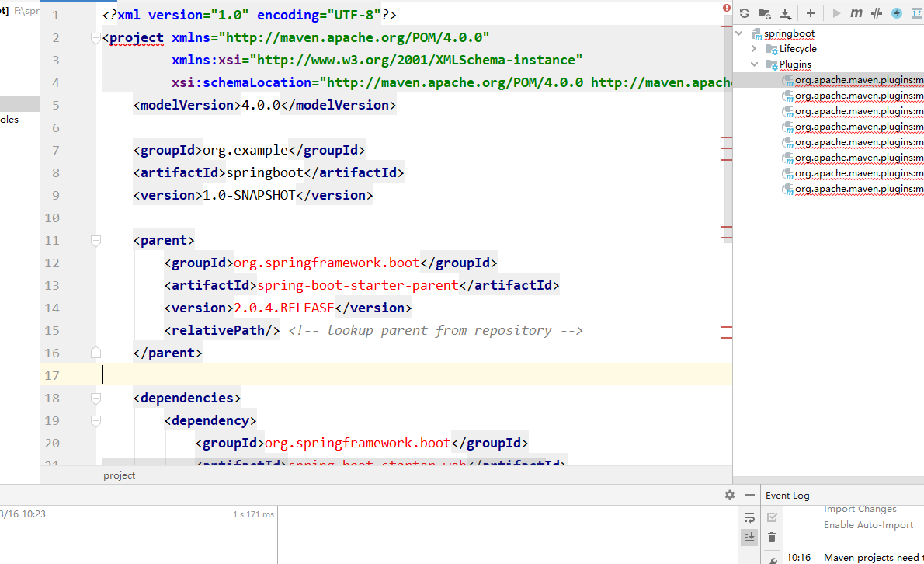
Task: Collapse the Plugins node
Action: pyautogui.click(x=754, y=64)
